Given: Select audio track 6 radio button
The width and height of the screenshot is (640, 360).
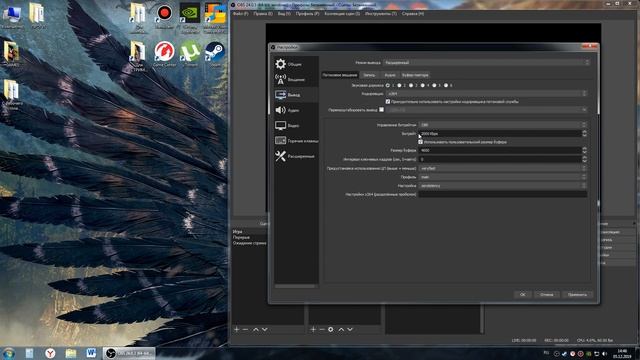Looking at the screenshot, I should coord(446,85).
